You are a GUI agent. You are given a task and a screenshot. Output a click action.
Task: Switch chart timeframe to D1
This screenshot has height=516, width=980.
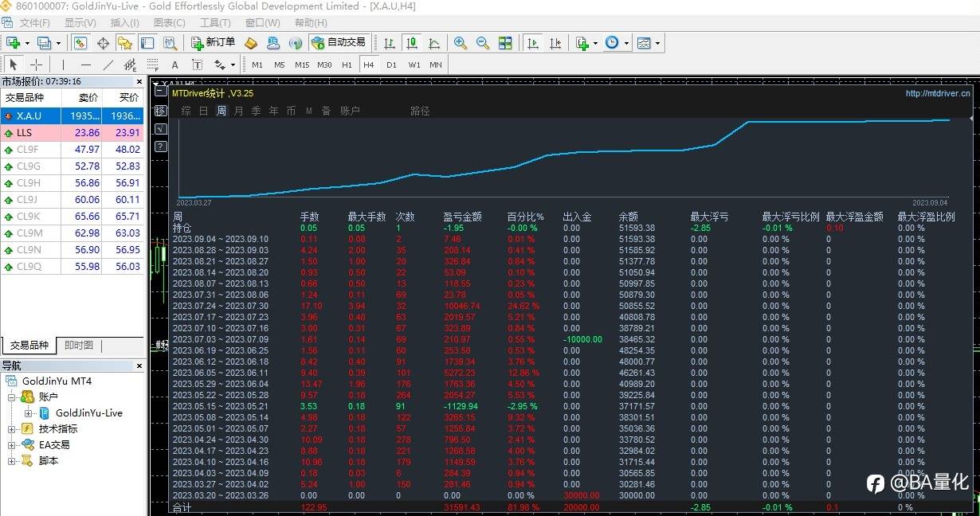[391, 64]
